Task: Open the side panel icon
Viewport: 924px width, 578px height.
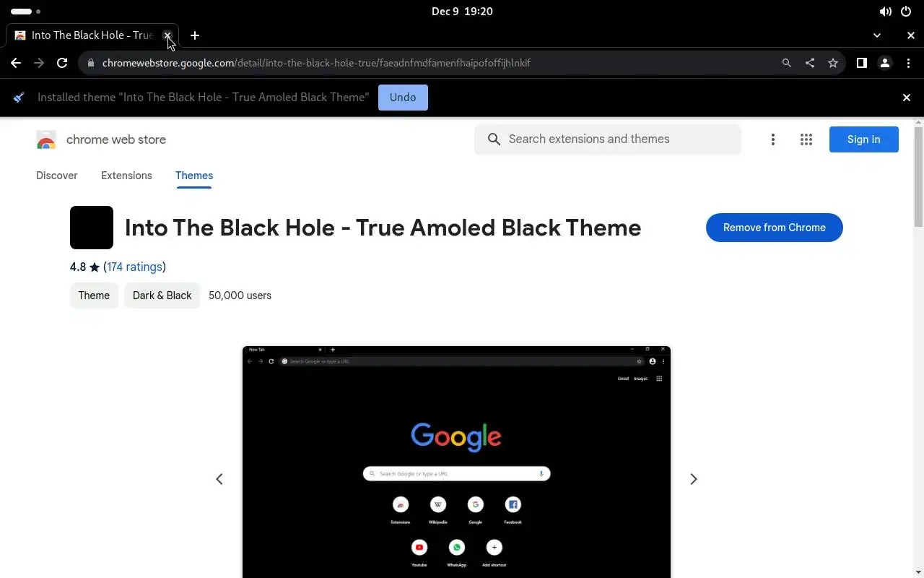Action: pyautogui.click(x=861, y=63)
